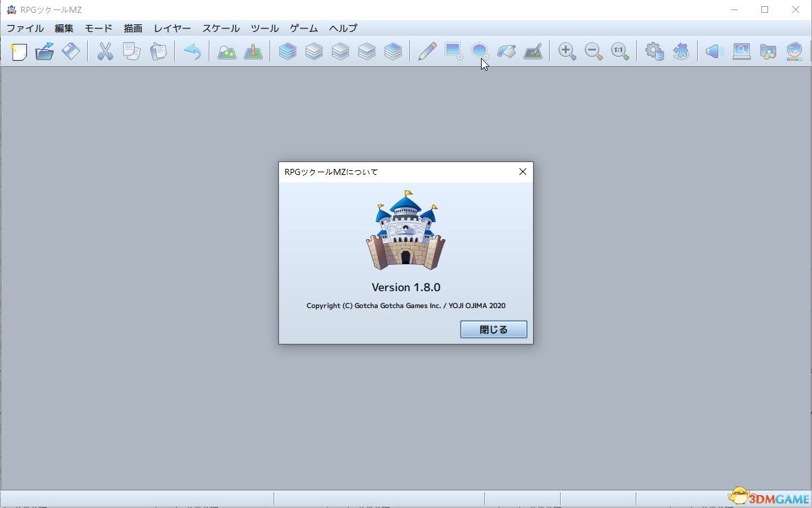The image size is (812, 508).
Task: Open a project with the folder icon
Action: pos(45,51)
